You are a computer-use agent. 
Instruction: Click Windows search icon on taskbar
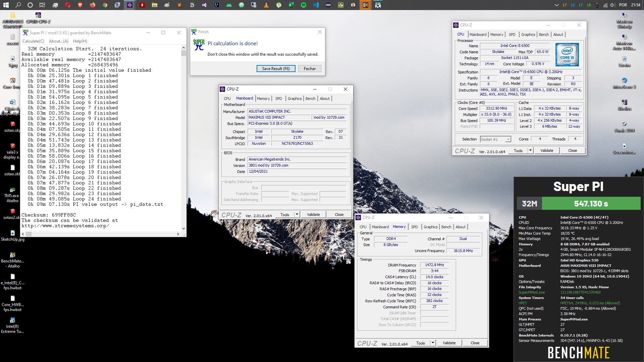click(x=18, y=5)
